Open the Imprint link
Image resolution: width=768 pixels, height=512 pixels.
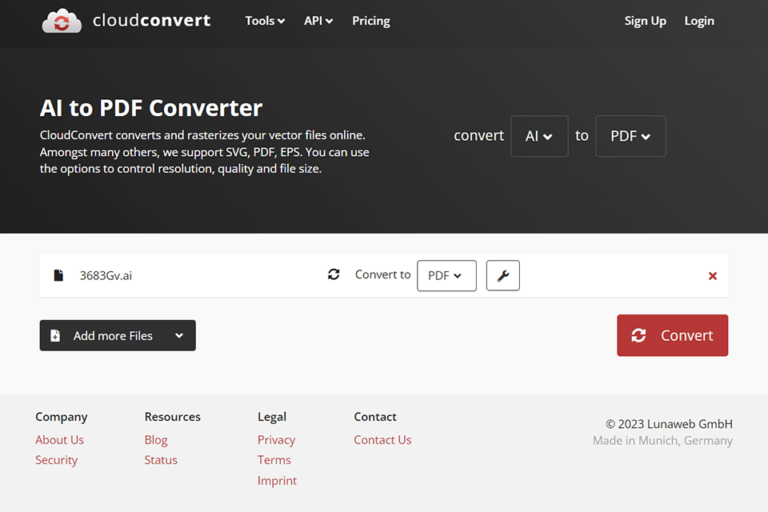click(277, 481)
